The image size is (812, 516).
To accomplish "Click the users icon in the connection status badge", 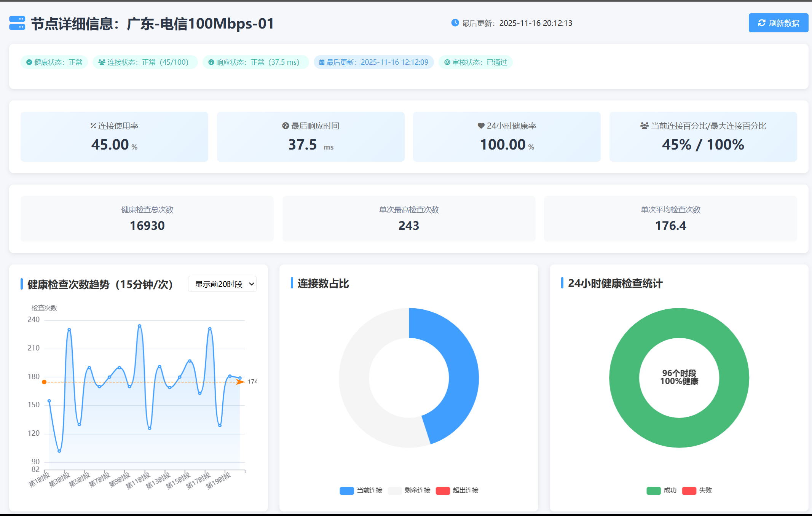I will click(x=102, y=62).
